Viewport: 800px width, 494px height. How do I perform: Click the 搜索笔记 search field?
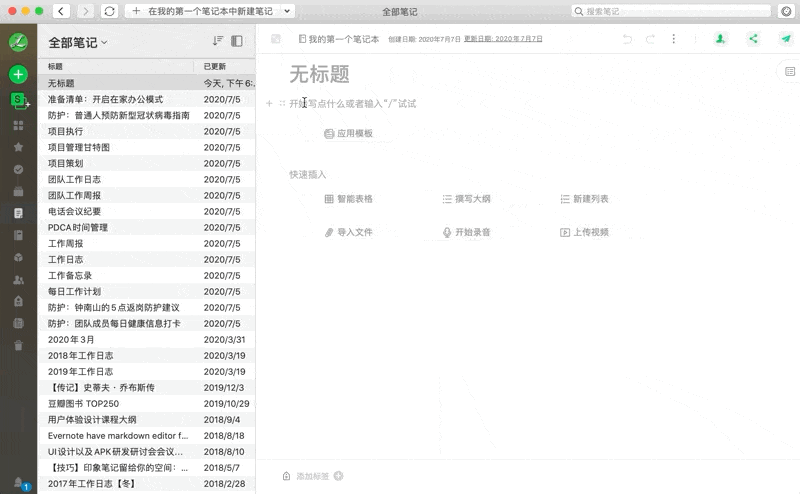click(671, 11)
